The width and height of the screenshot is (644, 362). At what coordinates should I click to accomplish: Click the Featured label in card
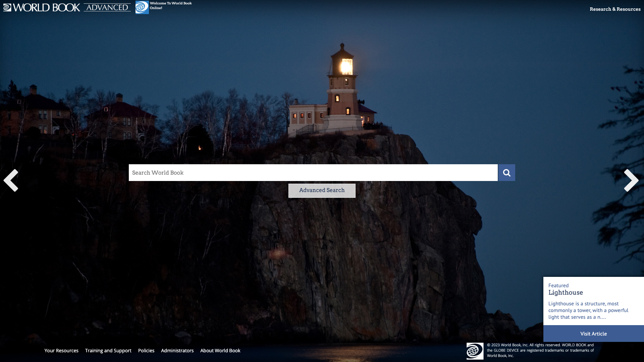pyautogui.click(x=558, y=286)
